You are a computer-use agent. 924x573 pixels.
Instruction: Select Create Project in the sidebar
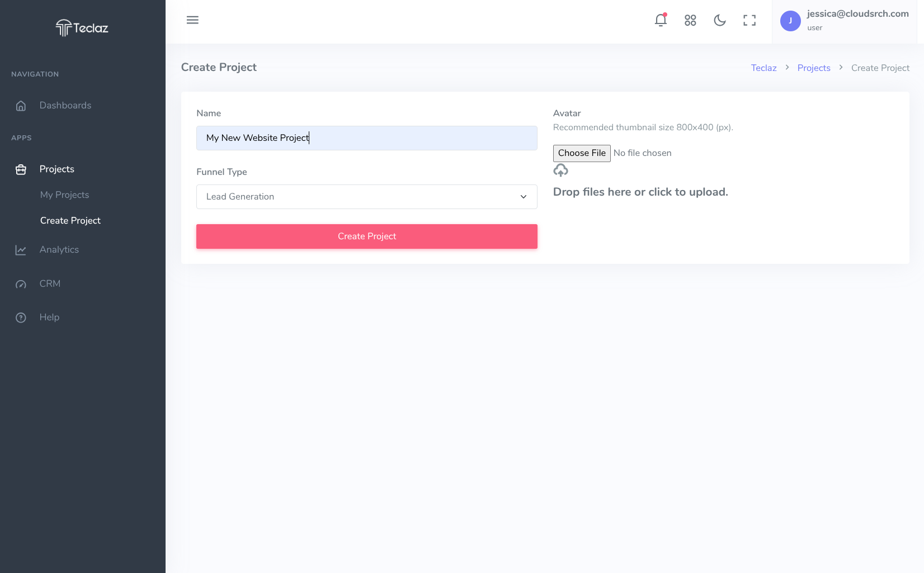pos(70,221)
